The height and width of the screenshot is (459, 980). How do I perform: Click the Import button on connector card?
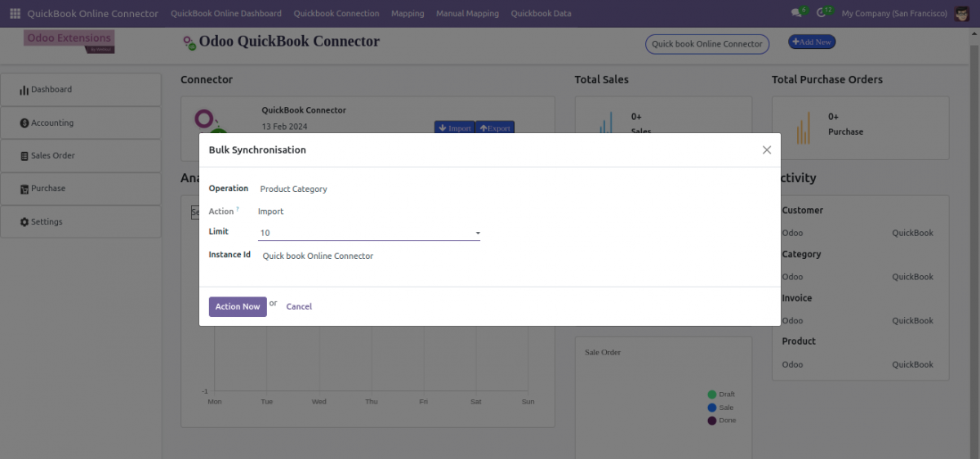[454, 127]
